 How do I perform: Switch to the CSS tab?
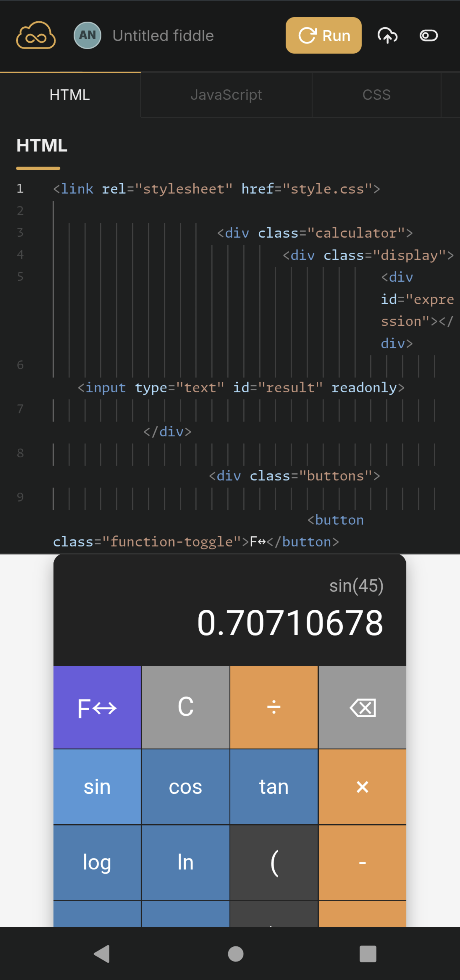pyautogui.click(x=376, y=95)
